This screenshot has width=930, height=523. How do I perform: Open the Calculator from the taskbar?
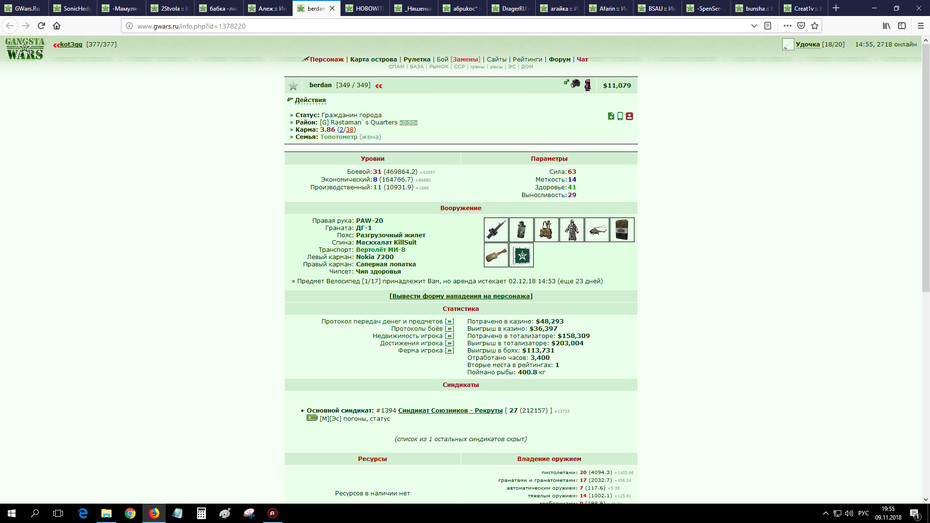click(201, 514)
